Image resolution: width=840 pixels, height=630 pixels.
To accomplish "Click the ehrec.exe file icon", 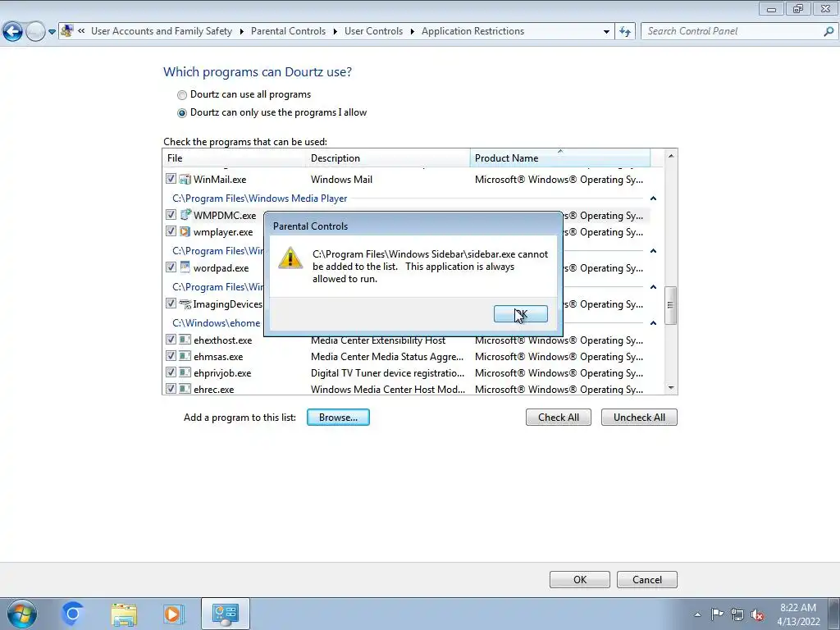I will [185, 389].
